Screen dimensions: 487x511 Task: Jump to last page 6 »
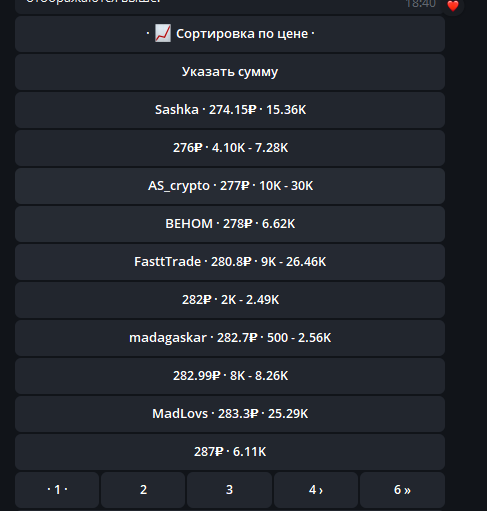[x=402, y=490]
